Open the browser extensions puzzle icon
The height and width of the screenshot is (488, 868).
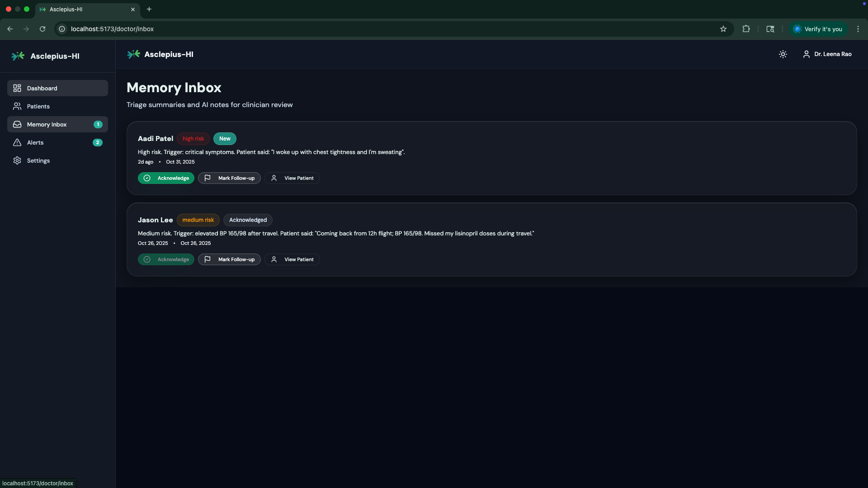[x=746, y=29]
